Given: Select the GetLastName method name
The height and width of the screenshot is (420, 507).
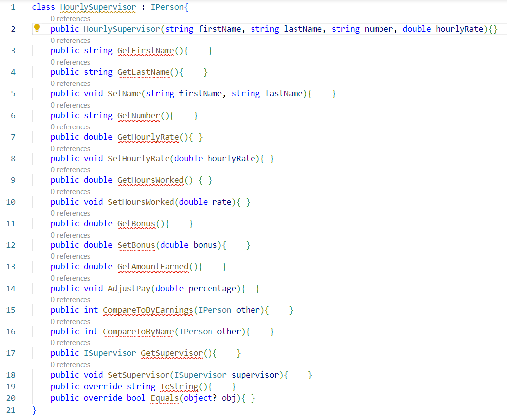Looking at the screenshot, I should pos(143,72).
